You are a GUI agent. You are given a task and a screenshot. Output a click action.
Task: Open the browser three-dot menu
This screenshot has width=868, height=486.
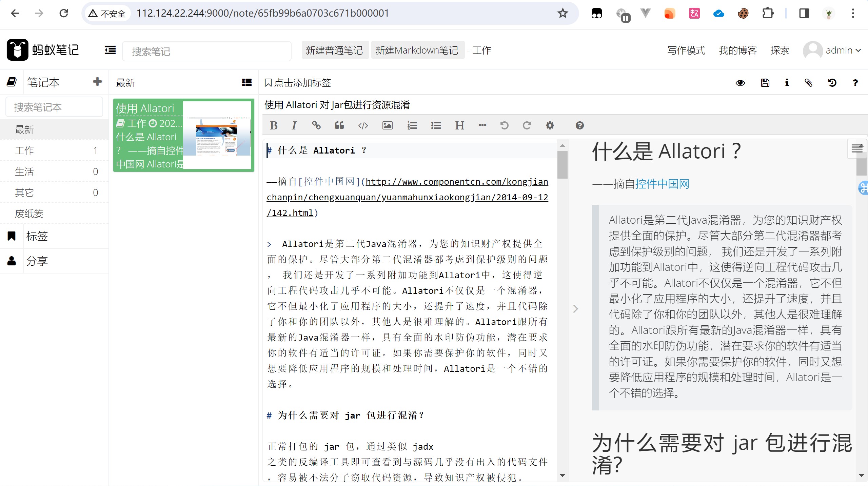853,13
